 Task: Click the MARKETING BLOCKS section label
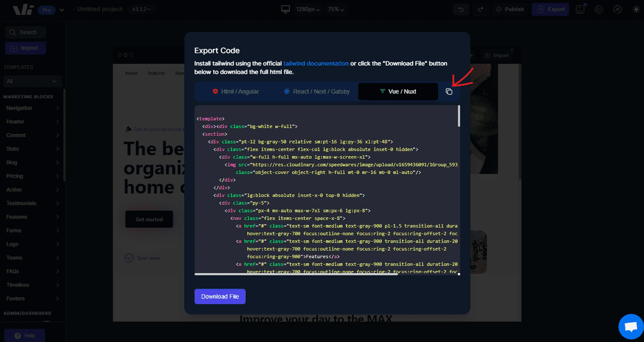29,97
